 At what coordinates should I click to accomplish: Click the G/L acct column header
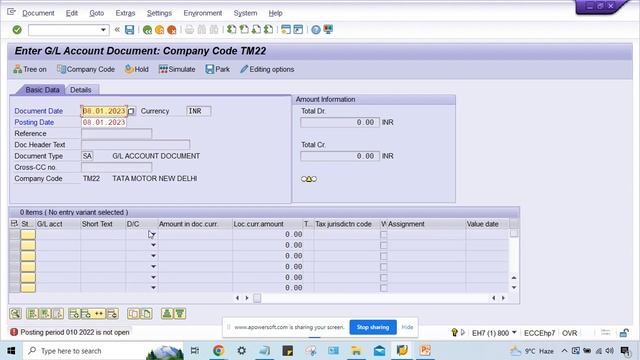click(58, 224)
